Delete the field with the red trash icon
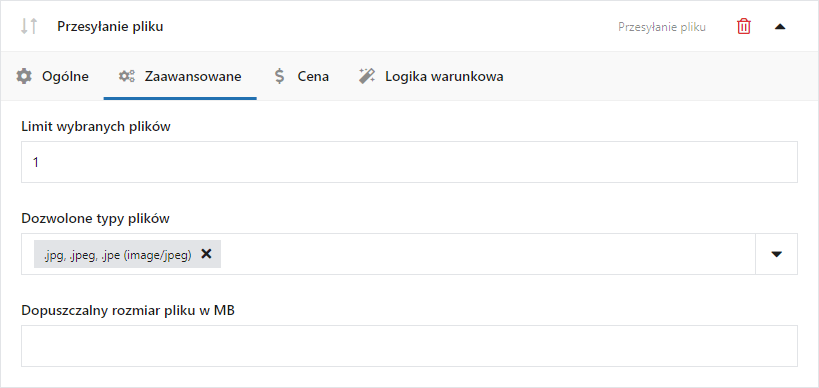 pyautogui.click(x=744, y=26)
